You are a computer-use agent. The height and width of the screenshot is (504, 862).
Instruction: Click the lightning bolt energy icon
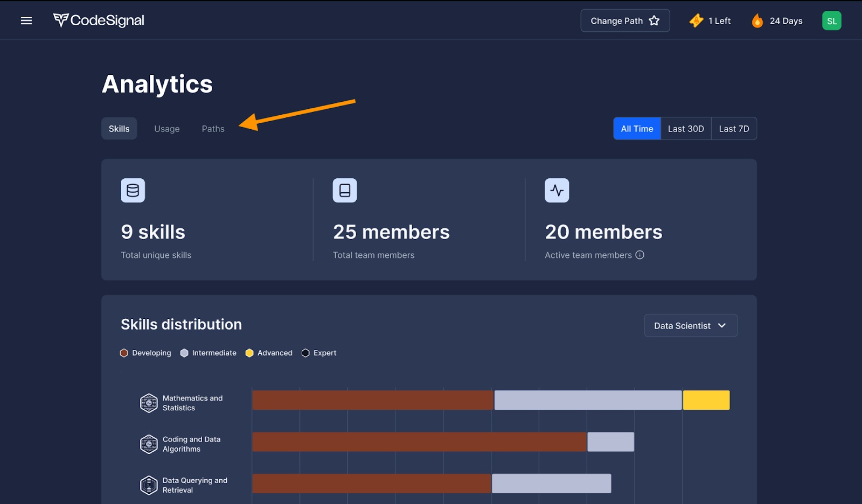pyautogui.click(x=696, y=20)
